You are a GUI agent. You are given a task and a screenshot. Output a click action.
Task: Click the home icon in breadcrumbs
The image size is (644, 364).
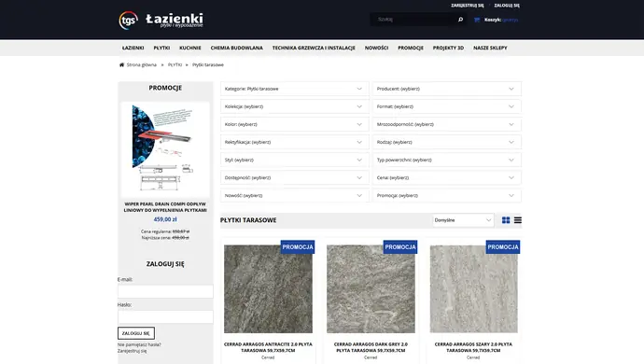pos(121,64)
